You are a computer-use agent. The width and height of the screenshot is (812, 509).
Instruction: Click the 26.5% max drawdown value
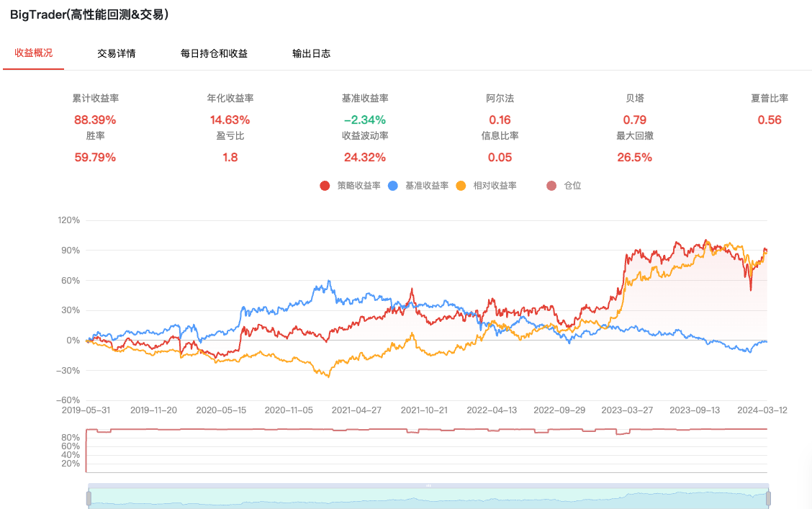[634, 157]
